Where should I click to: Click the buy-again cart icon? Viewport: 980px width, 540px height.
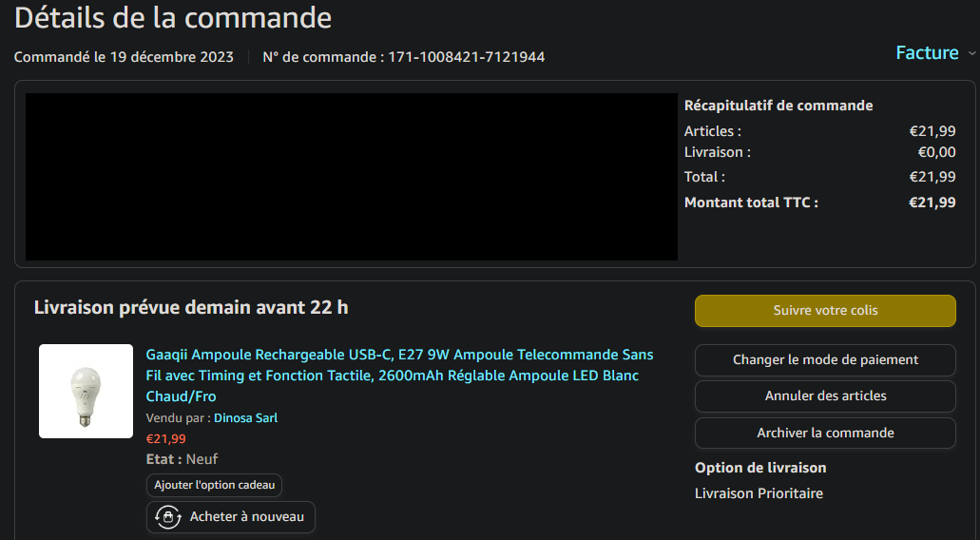click(x=167, y=517)
